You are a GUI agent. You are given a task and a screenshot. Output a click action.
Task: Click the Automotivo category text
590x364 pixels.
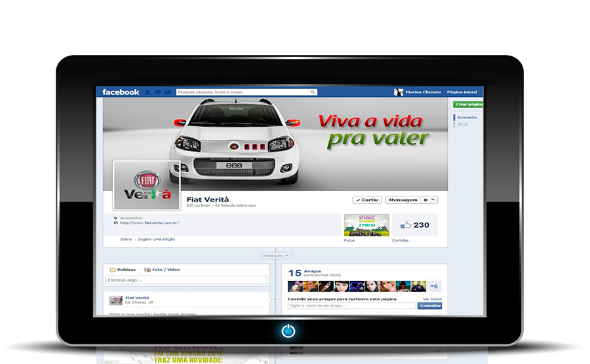131,218
